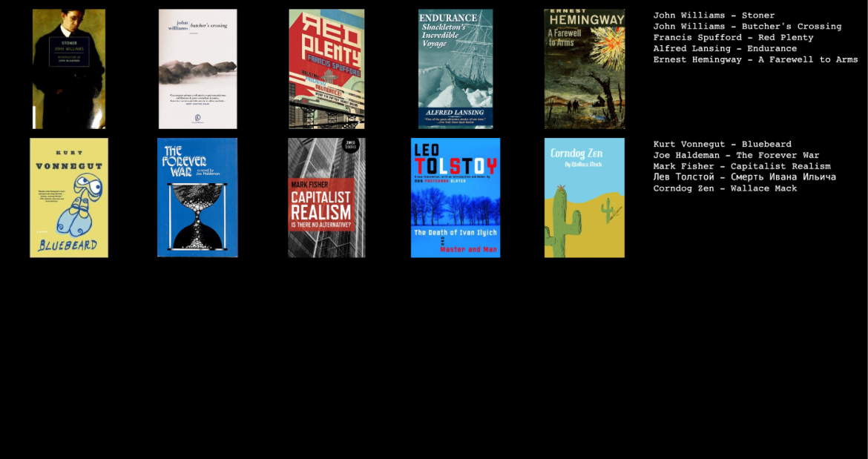
Task: Select the A Farewell to Arms cover
Action: pyautogui.click(x=585, y=69)
